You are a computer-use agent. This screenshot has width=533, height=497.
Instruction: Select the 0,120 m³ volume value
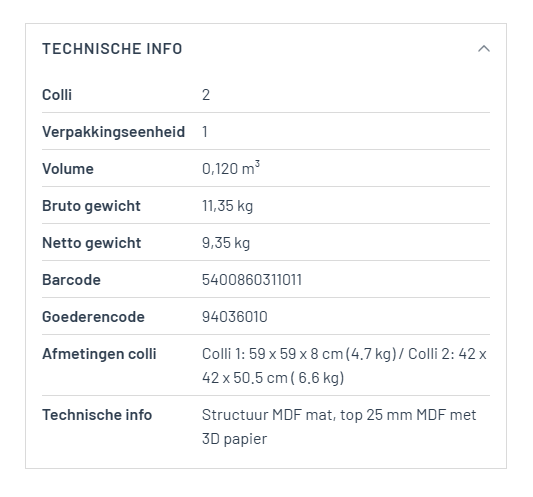[x=231, y=168]
